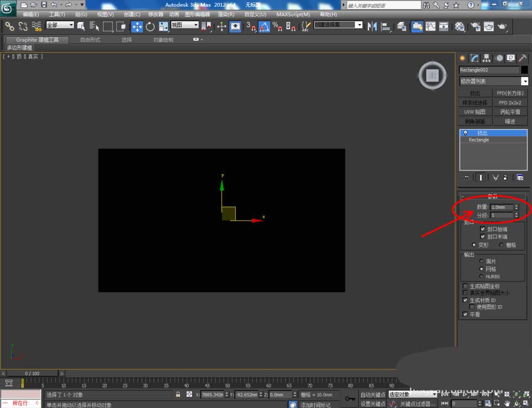The width and height of the screenshot is (532, 408).
Task: Activate Select and Scale tool
Action: [x=163, y=26]
